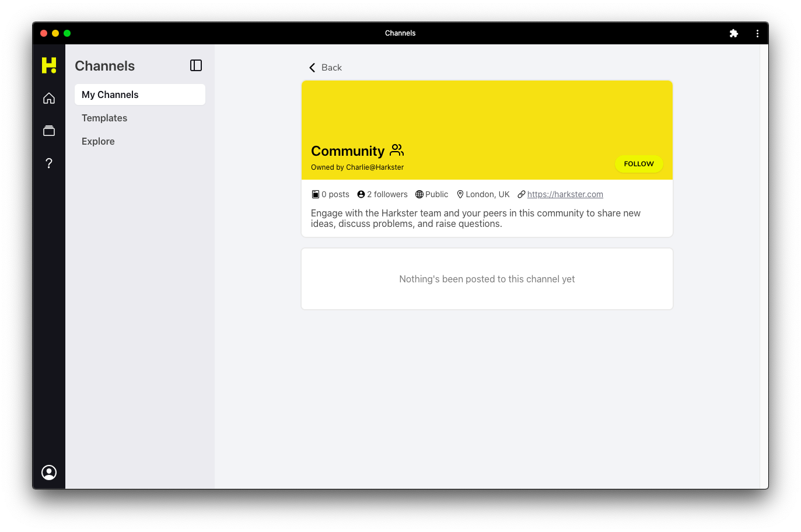Follow the Community channel

click(x=639, y=164)
